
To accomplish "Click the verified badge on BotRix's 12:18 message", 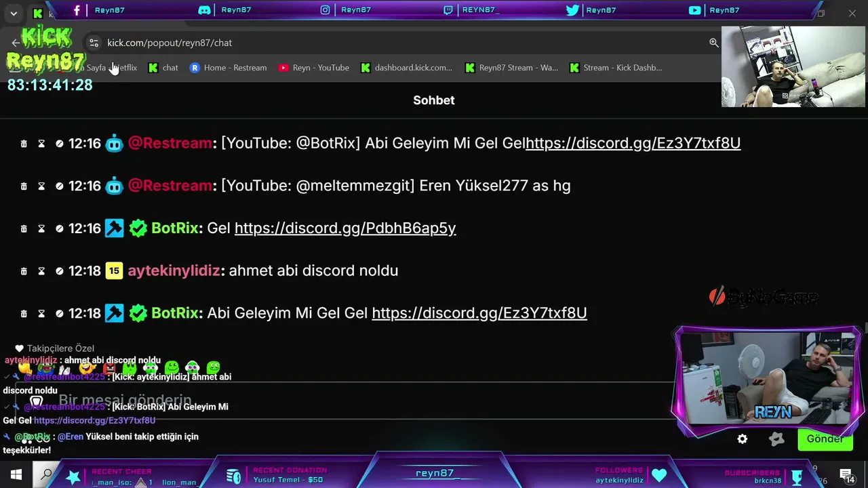I will pyautogui.click(x=138, y=313).
